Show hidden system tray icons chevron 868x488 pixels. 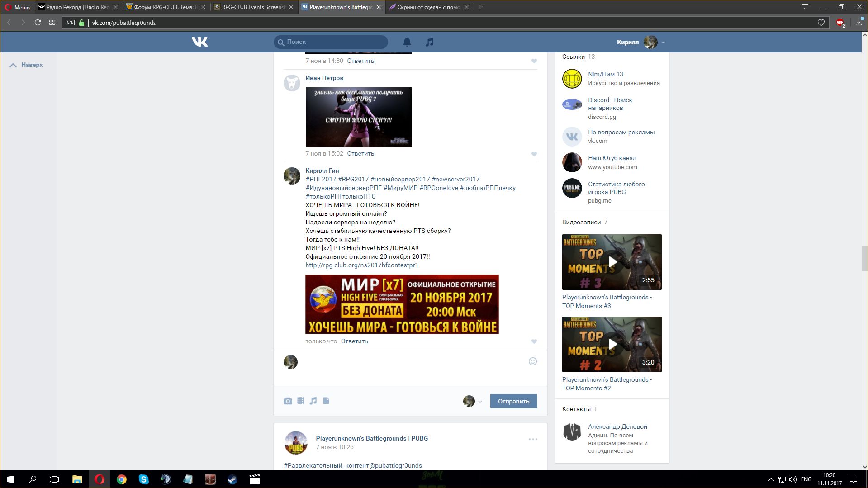click(771, 479)
